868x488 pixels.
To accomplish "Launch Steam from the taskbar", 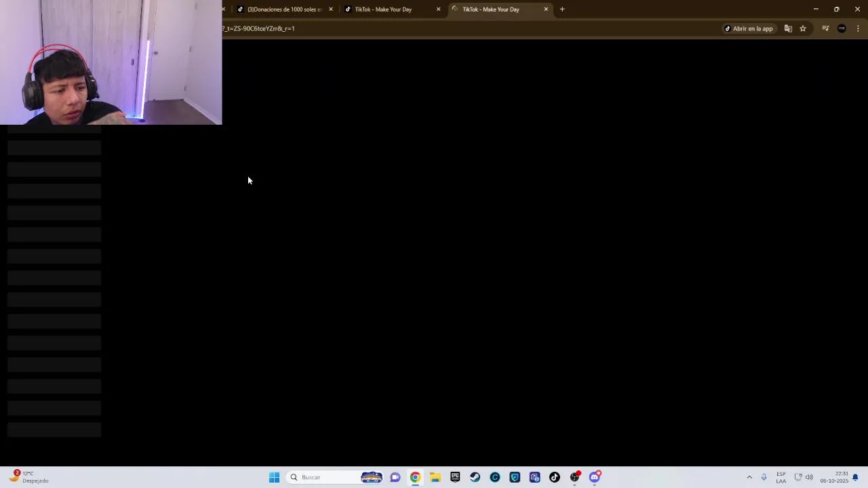I will 475,477.
